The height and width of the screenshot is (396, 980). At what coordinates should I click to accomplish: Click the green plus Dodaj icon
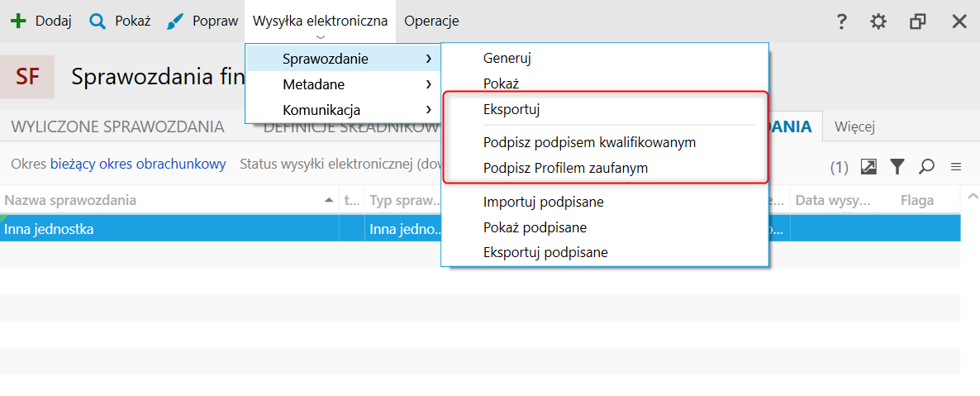tap(19, 21)
